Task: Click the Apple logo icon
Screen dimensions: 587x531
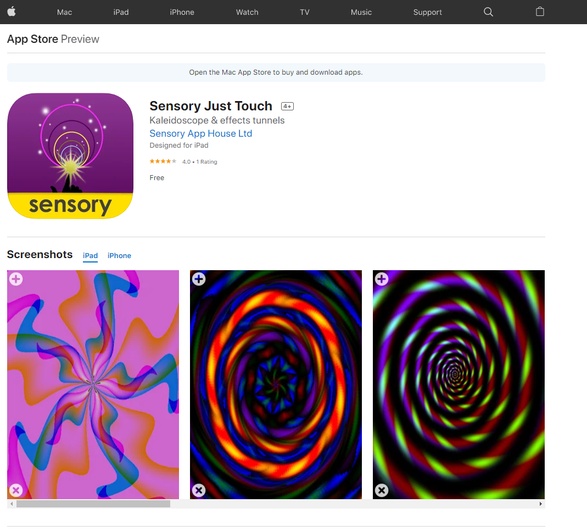Action: (12, 12)
